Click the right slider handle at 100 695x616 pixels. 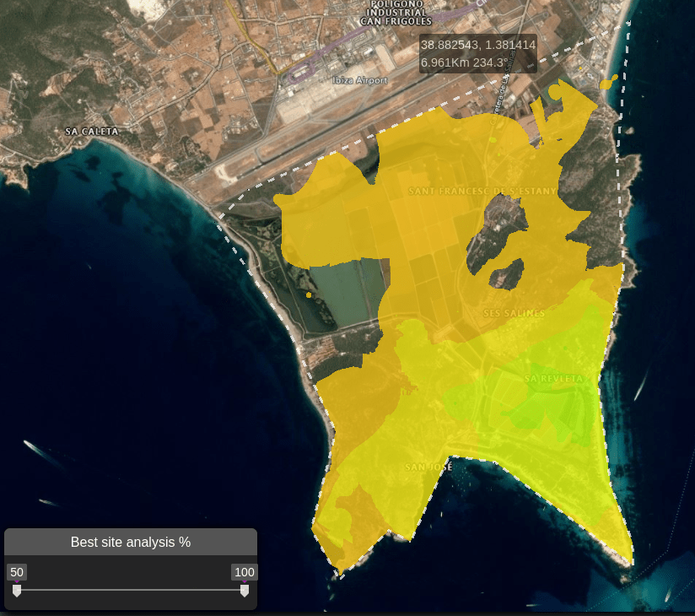pos(245,591)
